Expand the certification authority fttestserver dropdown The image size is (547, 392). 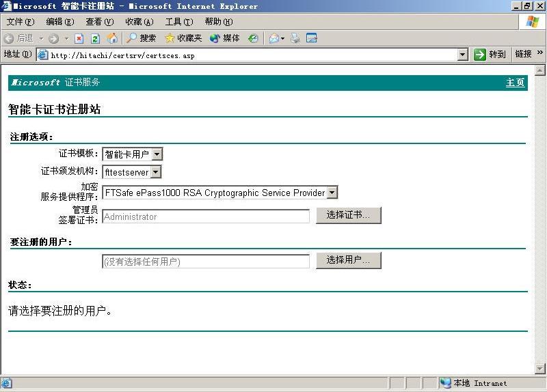[155, 172]
